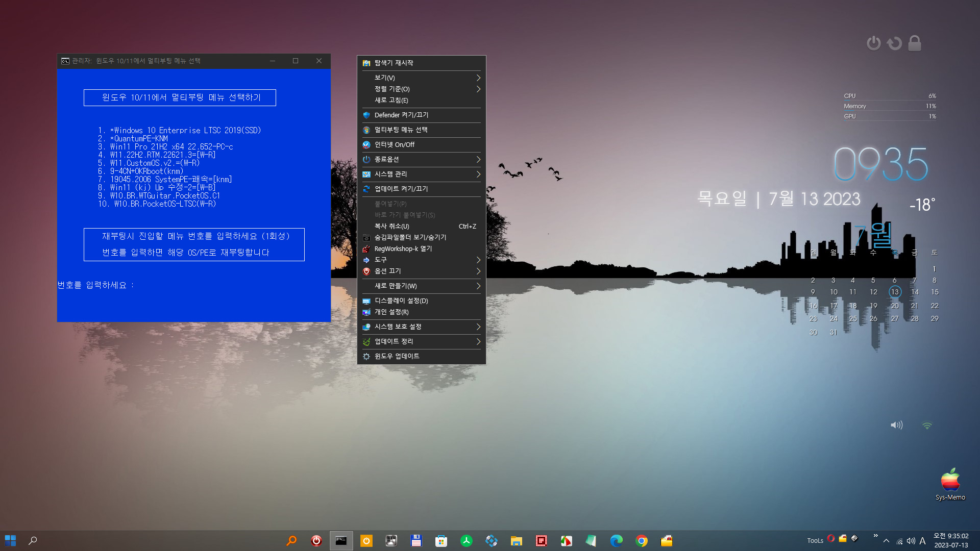Select RegWorkshop-k 열기 in context menu
Screen dimensions: 980x551
pyautogui.click(x=422, y=249)
